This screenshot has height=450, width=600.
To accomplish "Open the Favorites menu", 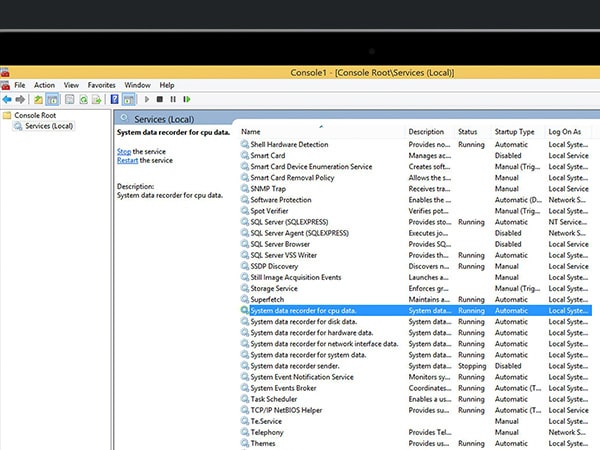I will pos(101,85).
